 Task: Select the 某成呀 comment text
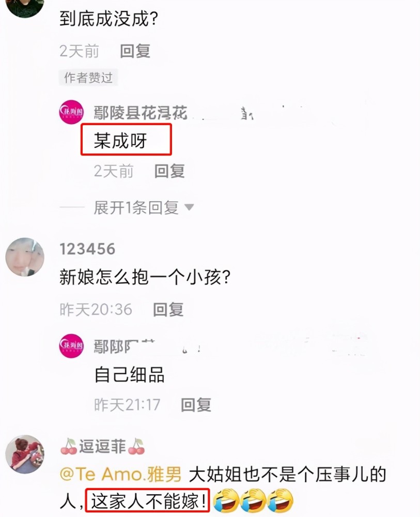click(x=120, y=141)
